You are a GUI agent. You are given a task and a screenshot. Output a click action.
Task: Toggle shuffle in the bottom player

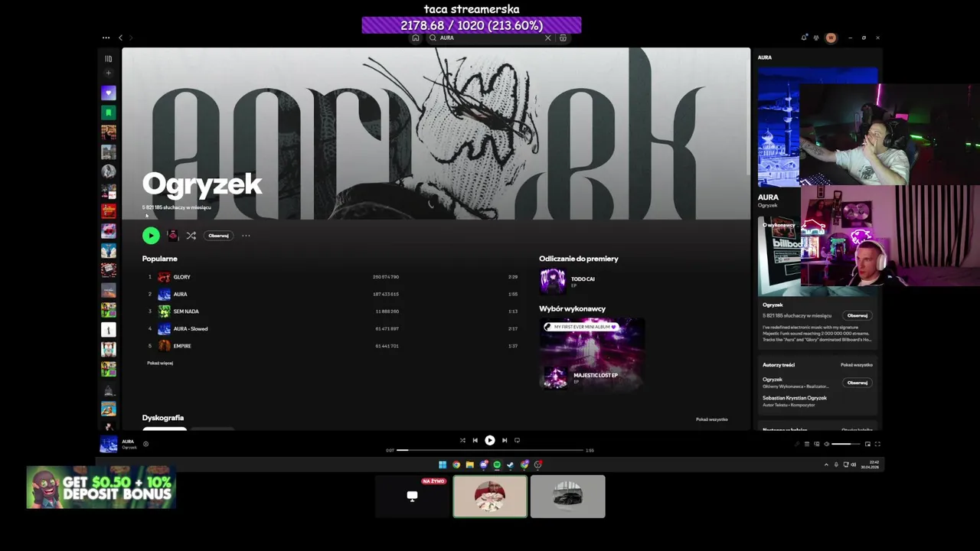coord(462,440)
